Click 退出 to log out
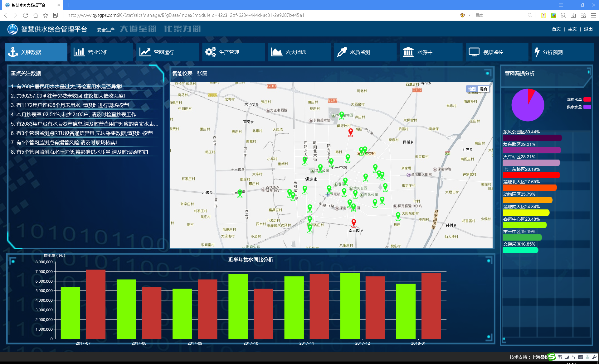 [x=588, y=29]
